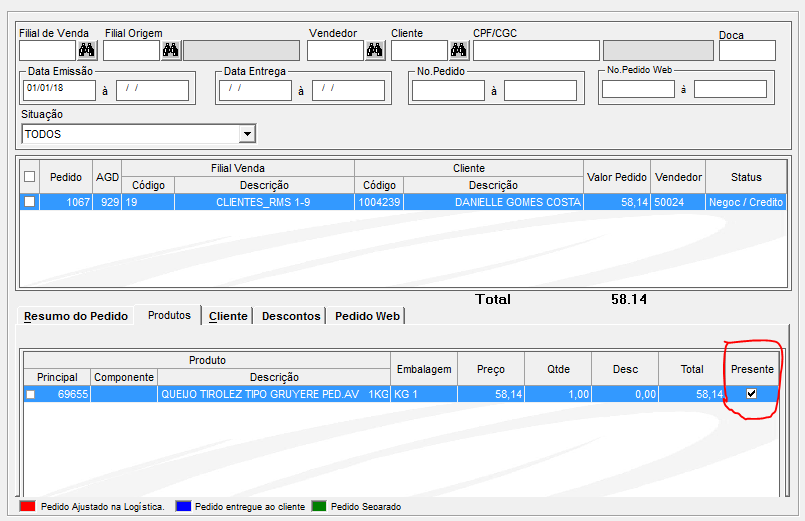This screenshot has height=521, width=805.
Task: Select the Produtos tab
Action: [169, 315]
